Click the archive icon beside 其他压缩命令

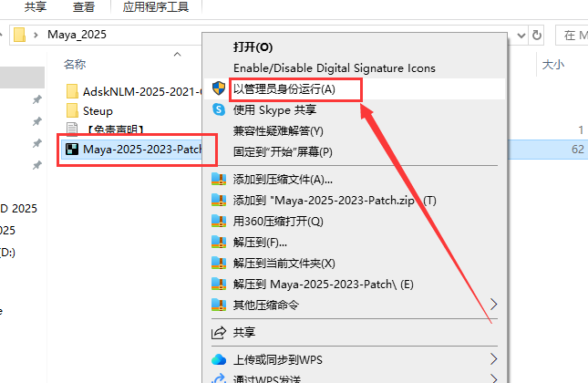pos(219,305)
